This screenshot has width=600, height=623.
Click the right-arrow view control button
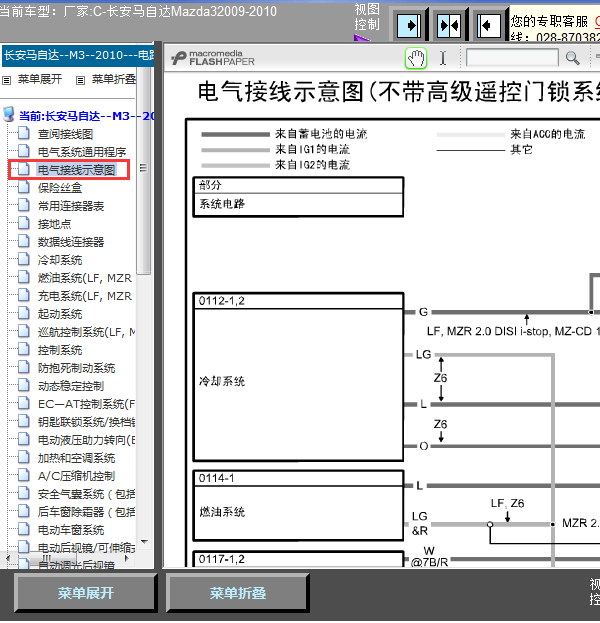(x=409, y=25)
